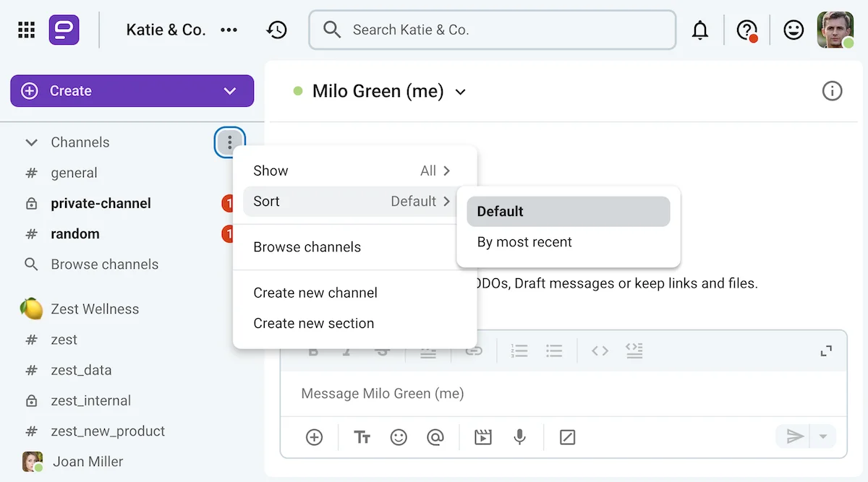Viewport: 868px width, 482px height.
Task: Choose Browse channels from the menu
Action: coord(307,246)
